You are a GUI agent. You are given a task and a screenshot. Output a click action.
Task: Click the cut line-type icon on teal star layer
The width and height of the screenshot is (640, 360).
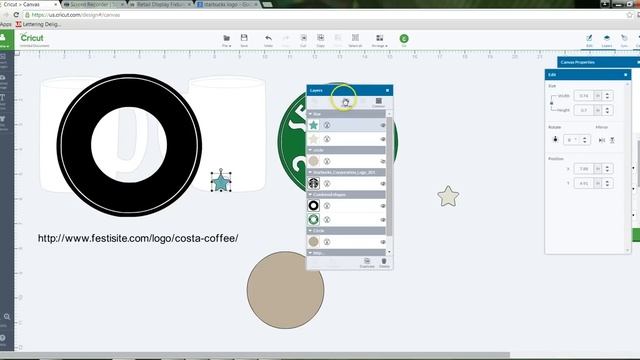pyautogui.click(x=327, y=125)
